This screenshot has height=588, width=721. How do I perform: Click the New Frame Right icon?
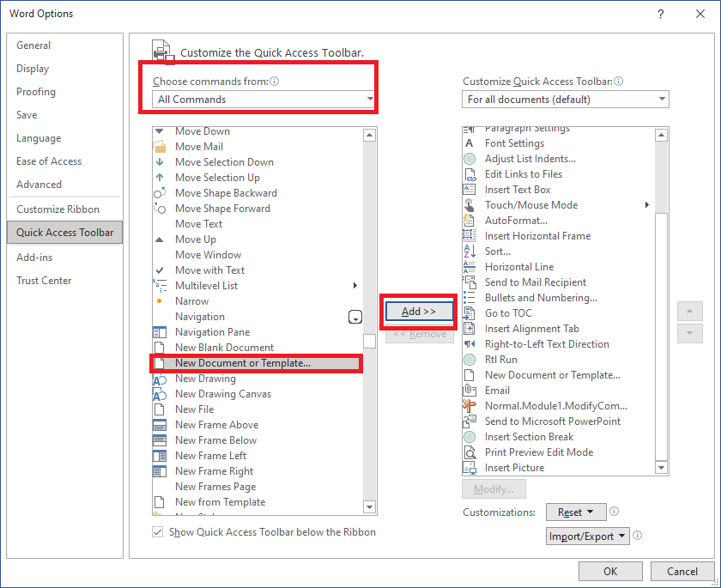pyautogui.click(x=160, y=471)
